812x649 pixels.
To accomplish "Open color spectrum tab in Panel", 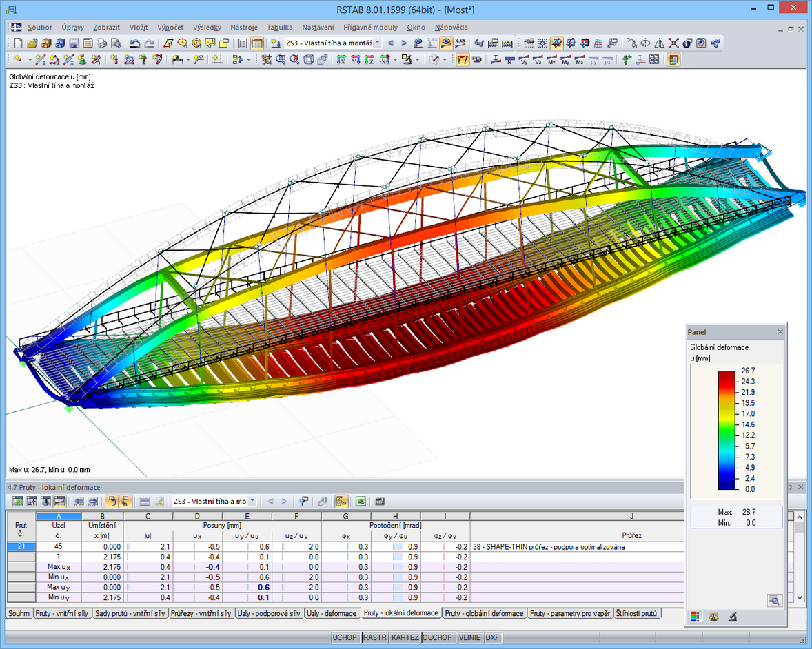I will click(695, 617).
